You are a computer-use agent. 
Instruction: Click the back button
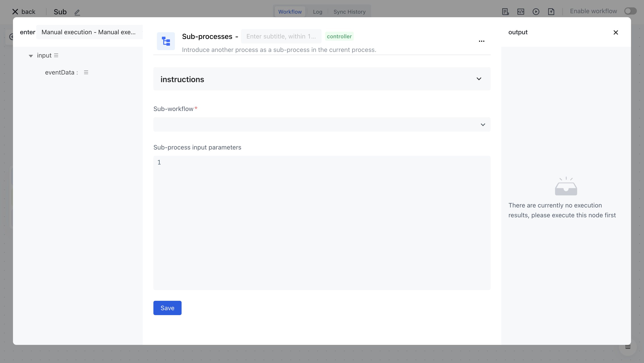click(x=24, y=12)
